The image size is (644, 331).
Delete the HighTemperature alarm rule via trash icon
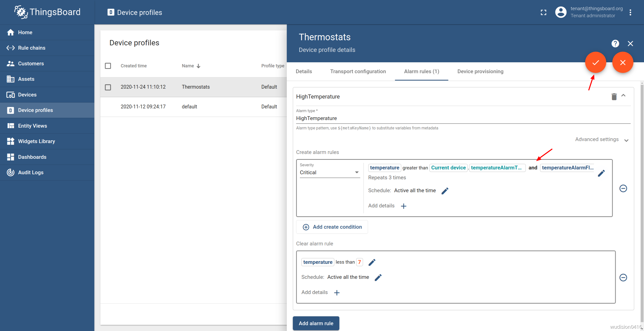point(614,96)
